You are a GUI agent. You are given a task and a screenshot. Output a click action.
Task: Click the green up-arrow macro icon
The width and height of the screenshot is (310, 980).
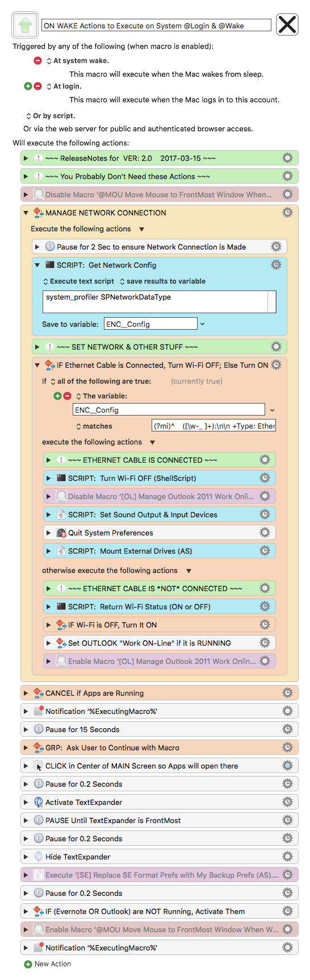coord(25,24)
